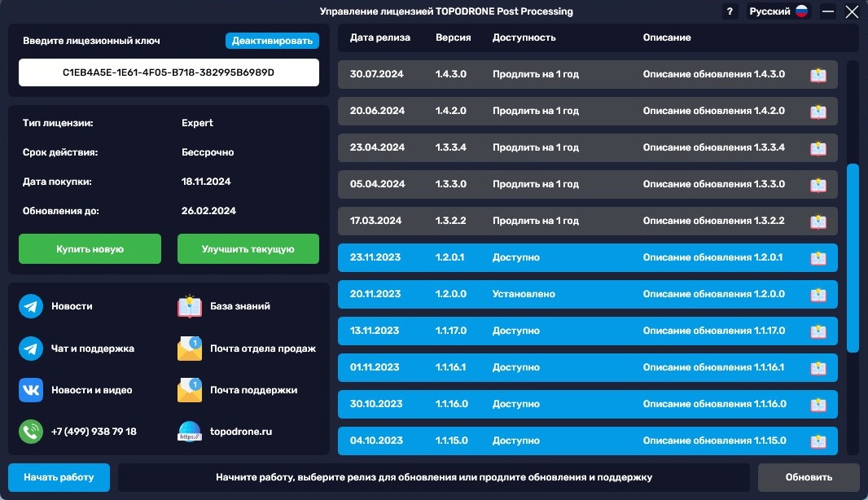Open description icon for update 1.3.2.2
Screen dimensions: 868x500
818,221
